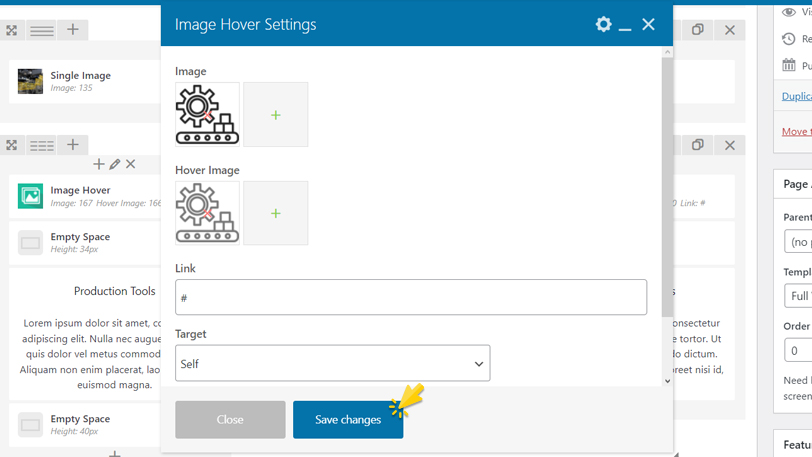Viewport: 812px width, 457px height.
Task: Open the Image Hover Settings gear menu
Action: click(x=603, y=24)
